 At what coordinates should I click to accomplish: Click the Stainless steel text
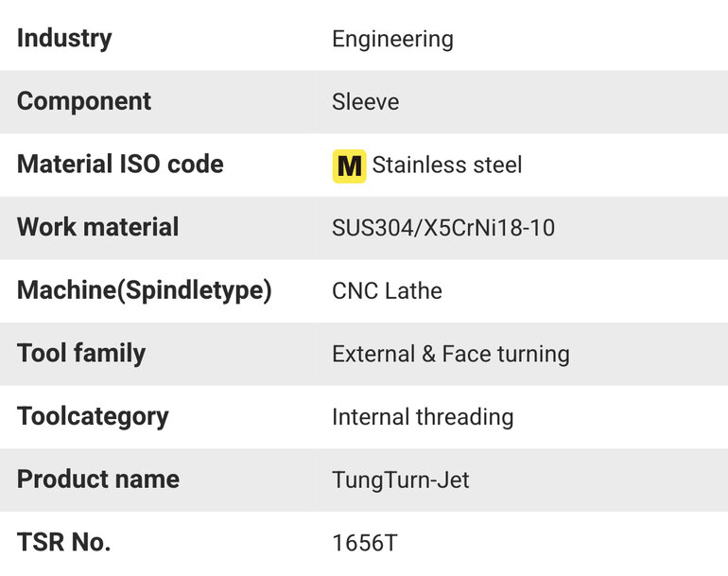click(447, 165)
